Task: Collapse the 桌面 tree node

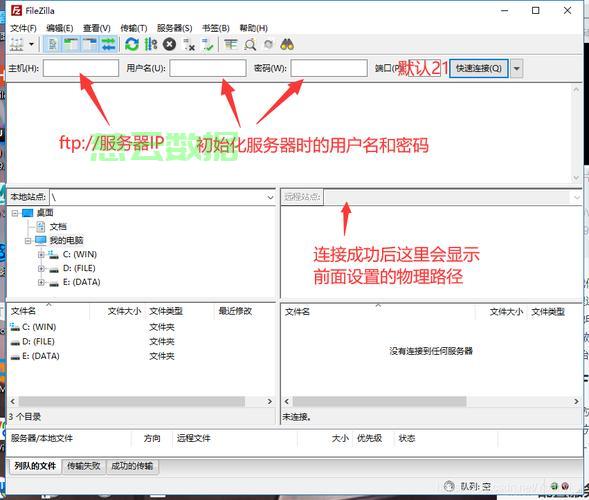Action: pos(15,213)
